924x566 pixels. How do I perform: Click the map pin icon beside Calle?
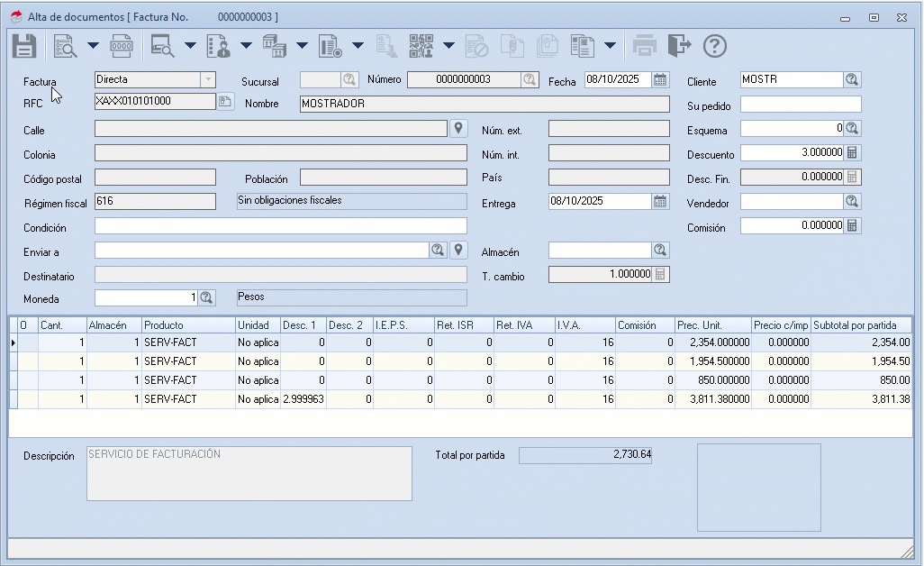[x=458, y=128]
